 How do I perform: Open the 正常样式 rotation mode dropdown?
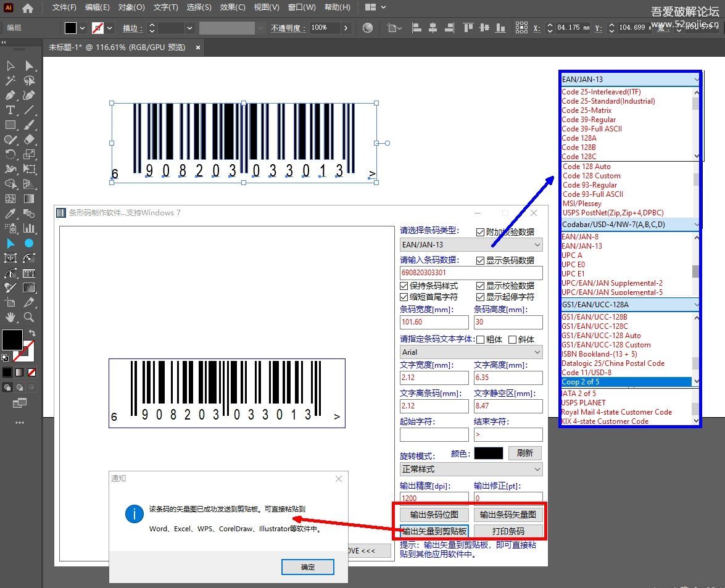(x=537, y=469)
